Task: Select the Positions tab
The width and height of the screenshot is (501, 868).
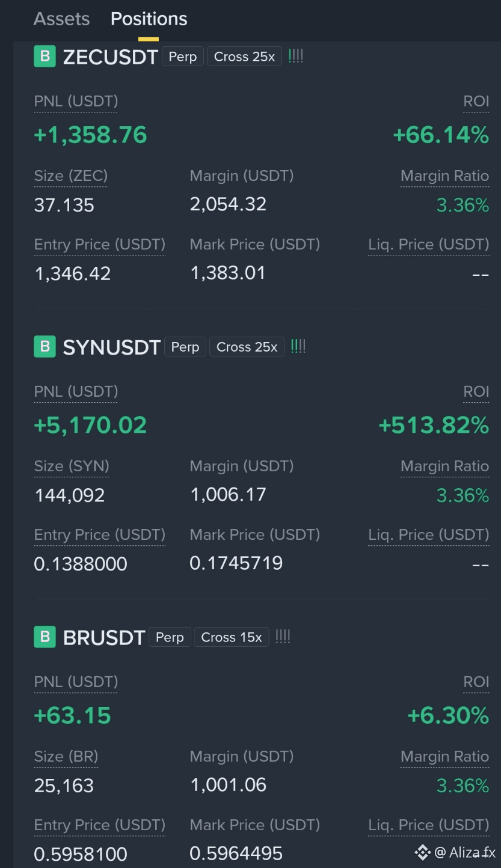Action: coord(149,19)
